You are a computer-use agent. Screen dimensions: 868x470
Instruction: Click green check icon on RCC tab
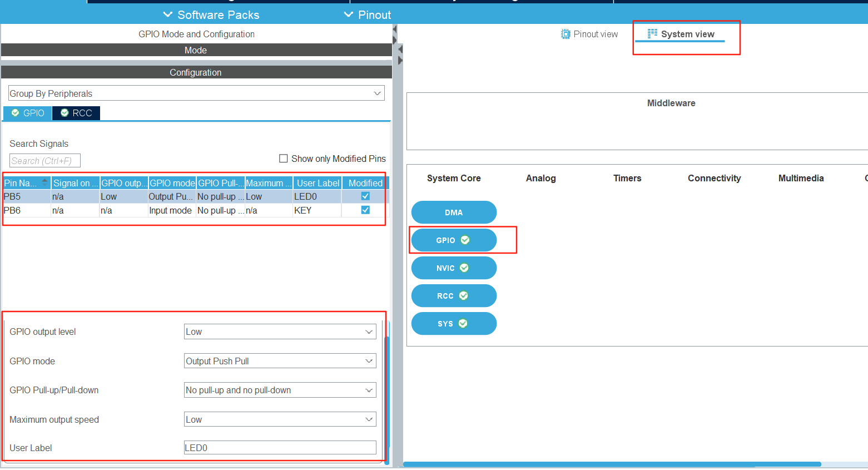tap(65, 113)
